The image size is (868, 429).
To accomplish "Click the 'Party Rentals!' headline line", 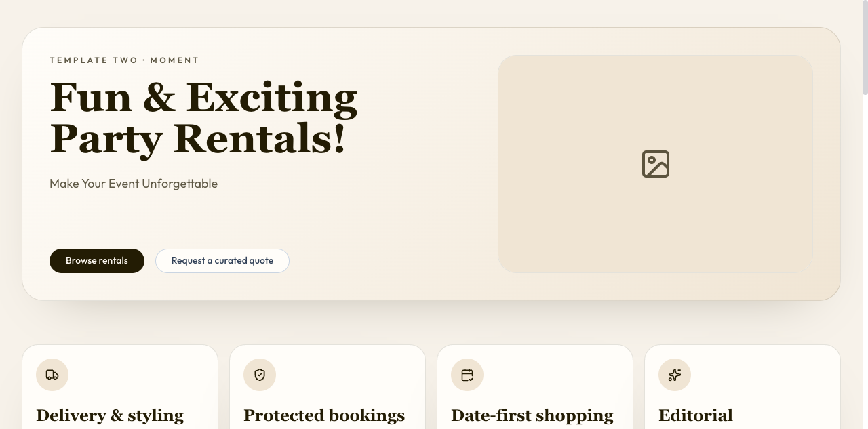I will pyautogui.click(x=198, y=138).
